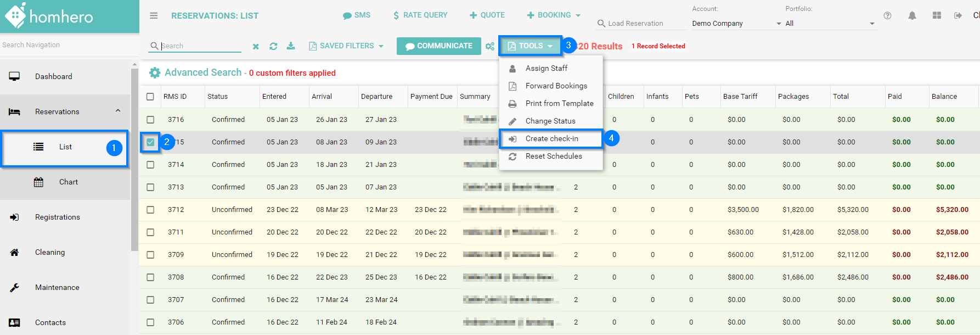980x335 pixels.
Task: Check the box for reservation 3712
Action: click(150, 210)
